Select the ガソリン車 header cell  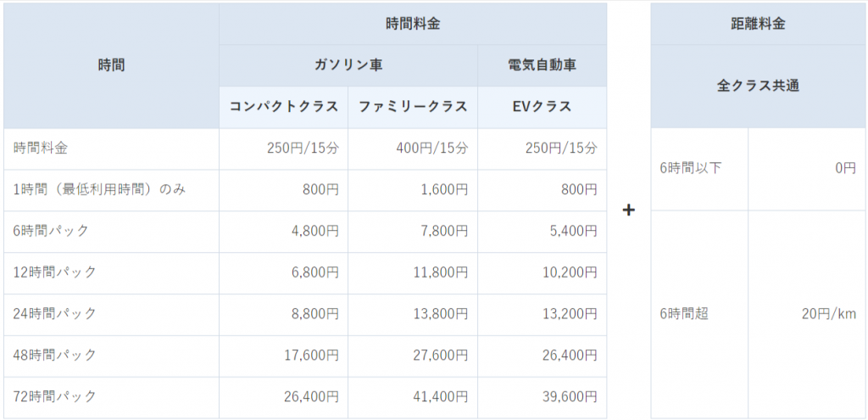point(348,65)
